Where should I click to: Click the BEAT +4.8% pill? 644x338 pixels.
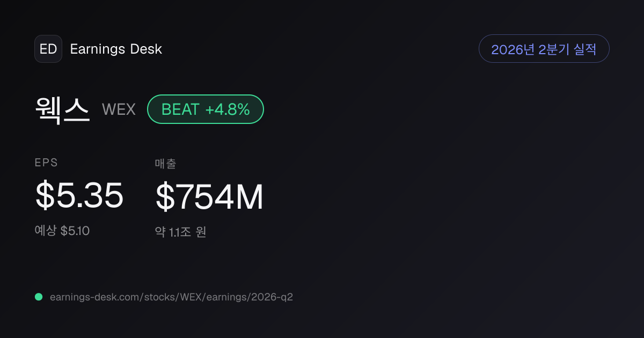point(206,109)
